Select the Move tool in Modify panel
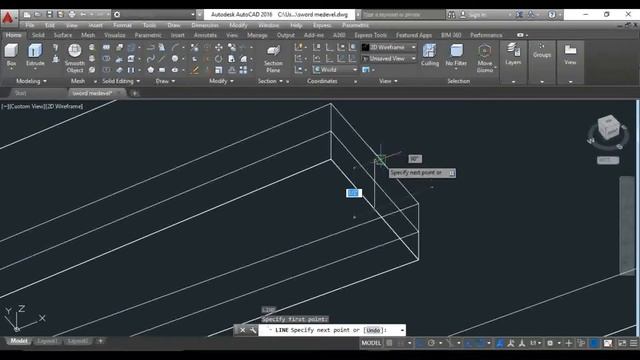 point(218,47)
